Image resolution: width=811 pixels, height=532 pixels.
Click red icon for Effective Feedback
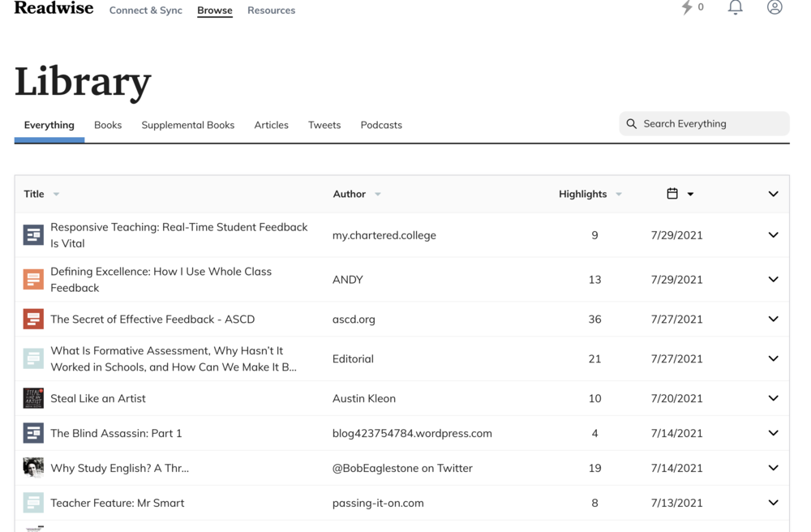click(x=33, y=319)
